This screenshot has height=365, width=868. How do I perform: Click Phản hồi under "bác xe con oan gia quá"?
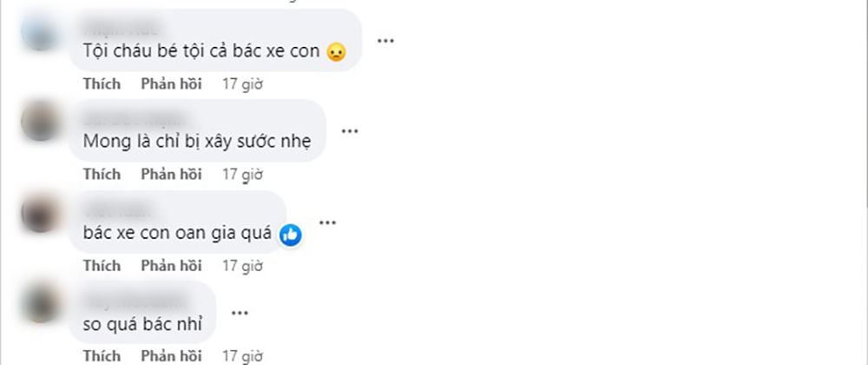pyautogui.click(x=171, y=265)
